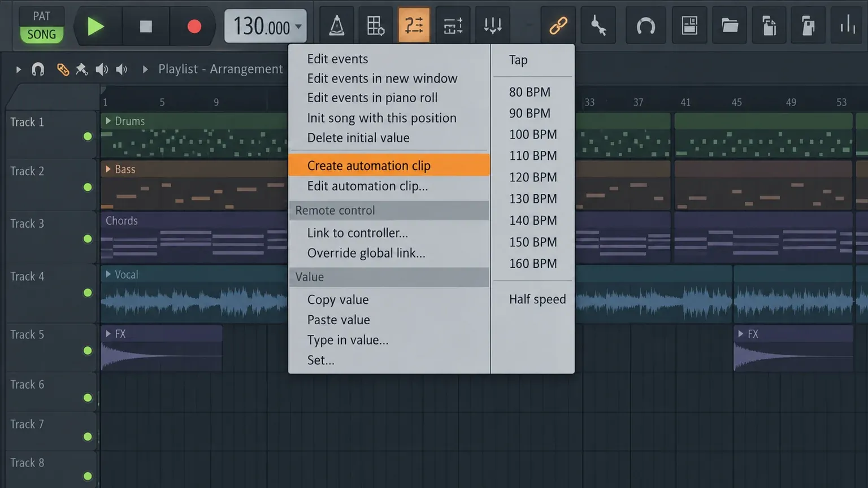Screen dimensions: 868x488
Task: Mute Track 4 with its green dot
Action: point(88,293)
